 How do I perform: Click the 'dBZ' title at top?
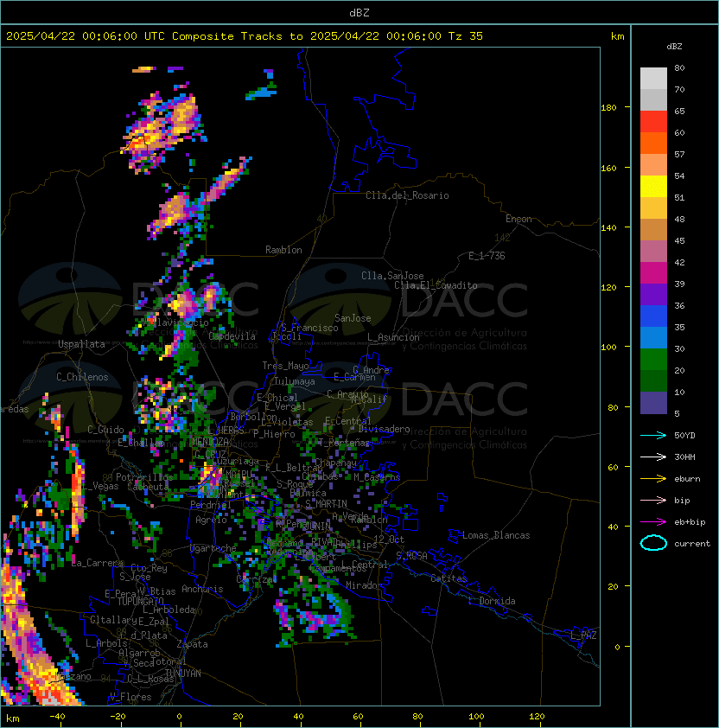tap(359, 12)
